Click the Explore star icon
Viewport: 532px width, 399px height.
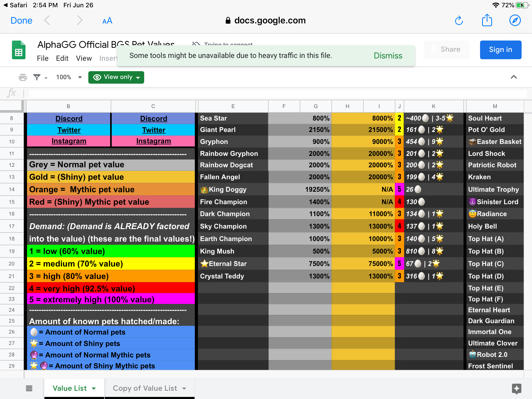click(516, 389)
